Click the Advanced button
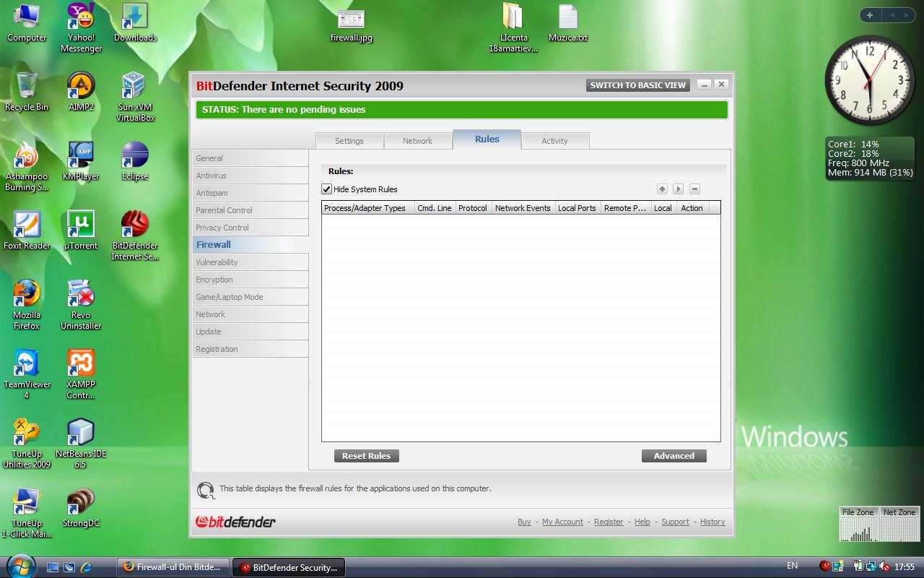 tap(674, 456)
